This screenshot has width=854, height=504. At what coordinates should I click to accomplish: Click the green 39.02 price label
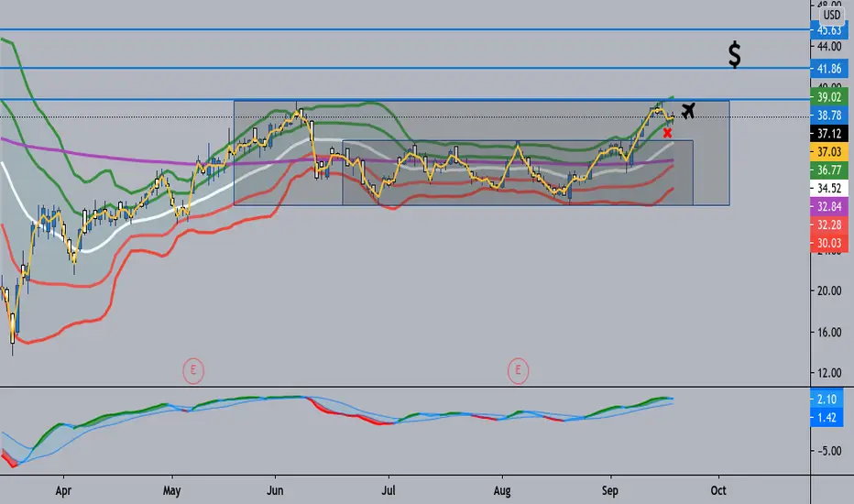click(829, 97)
